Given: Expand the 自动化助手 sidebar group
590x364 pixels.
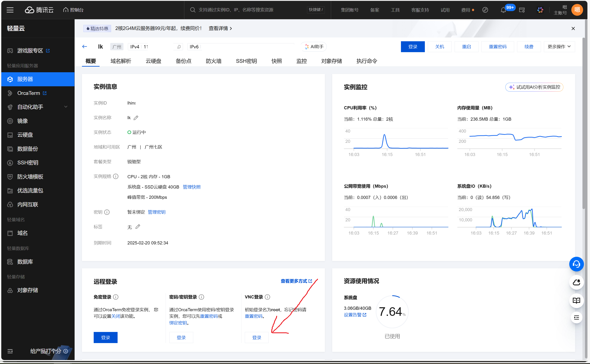Looking at the screenshot, I should point(38,107).
